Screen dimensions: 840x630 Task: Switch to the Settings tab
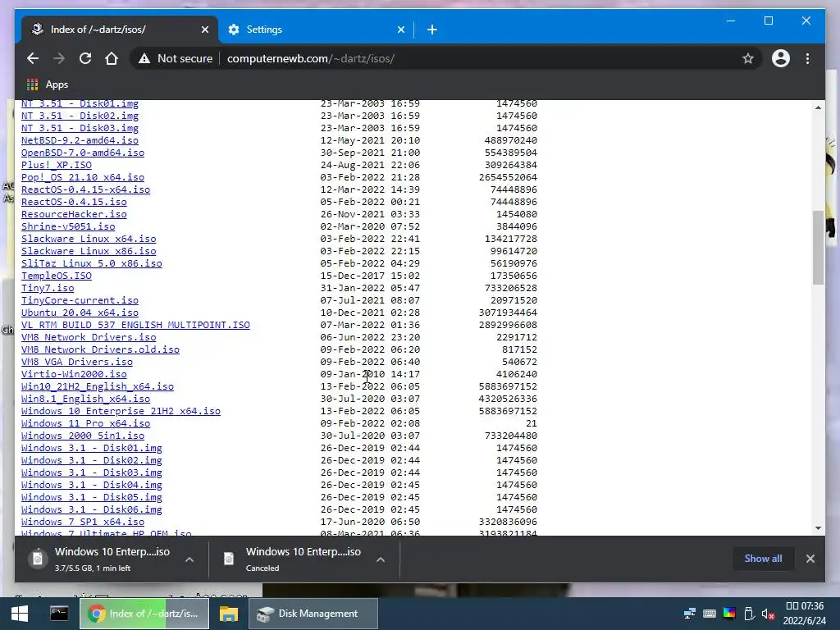(x=316, y=30)
